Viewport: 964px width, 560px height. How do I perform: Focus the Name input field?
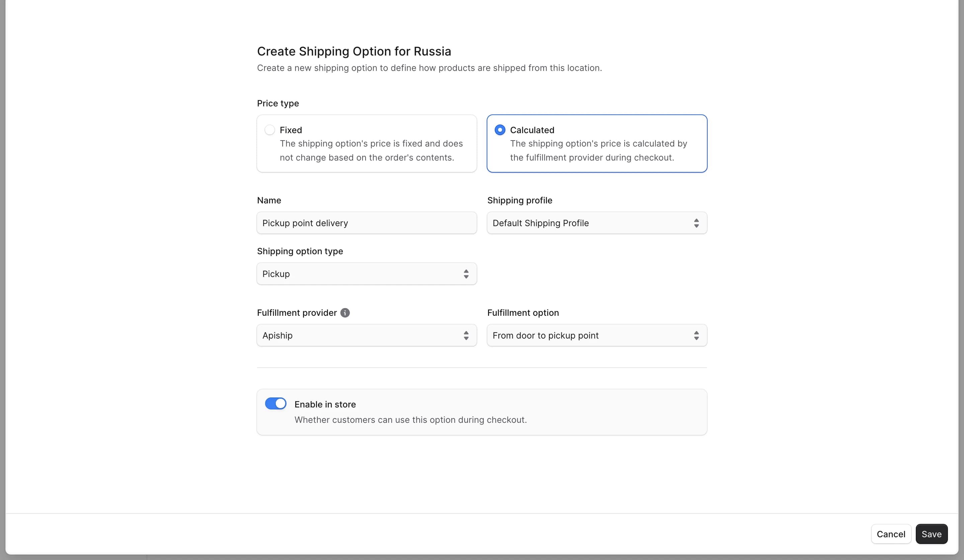point(367,223)
